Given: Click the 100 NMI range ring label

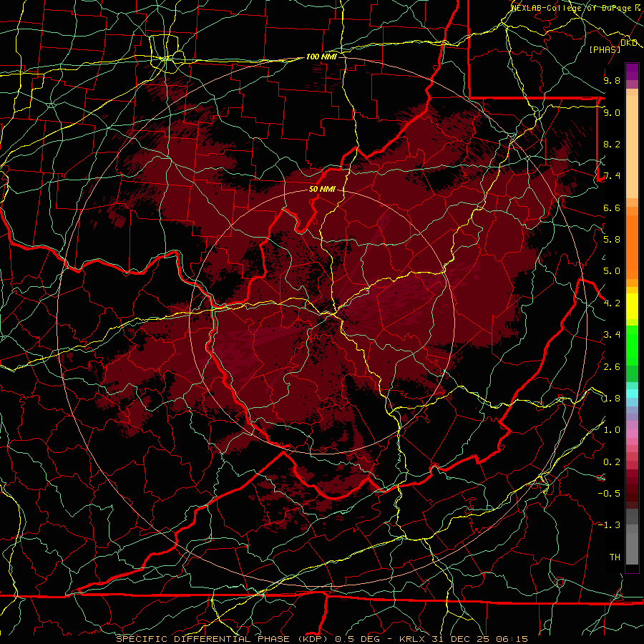Looking at the screenshot, I should click(321, 57).
